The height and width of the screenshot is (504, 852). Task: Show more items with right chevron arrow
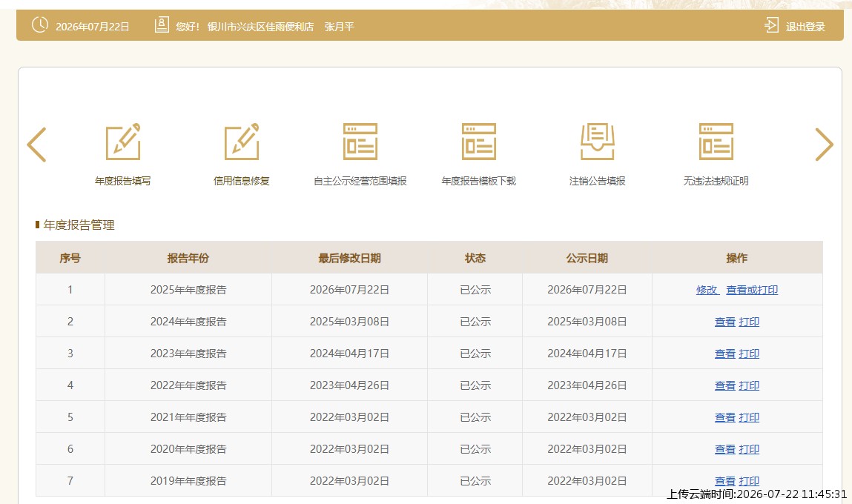tap(824, 145)
